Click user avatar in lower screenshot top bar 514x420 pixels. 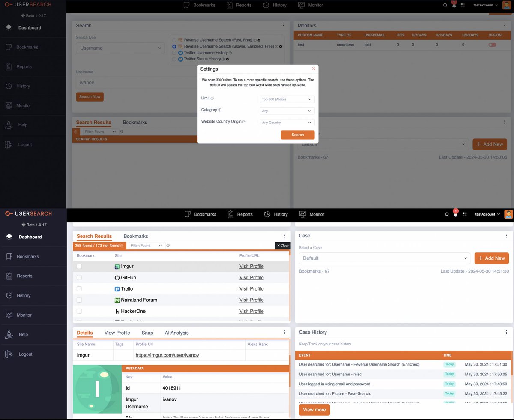[508, 214]
